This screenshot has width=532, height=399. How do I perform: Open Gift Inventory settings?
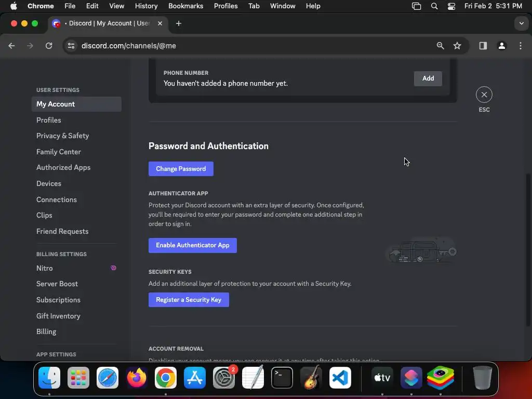pyautogui.click(x=76, y=316)
